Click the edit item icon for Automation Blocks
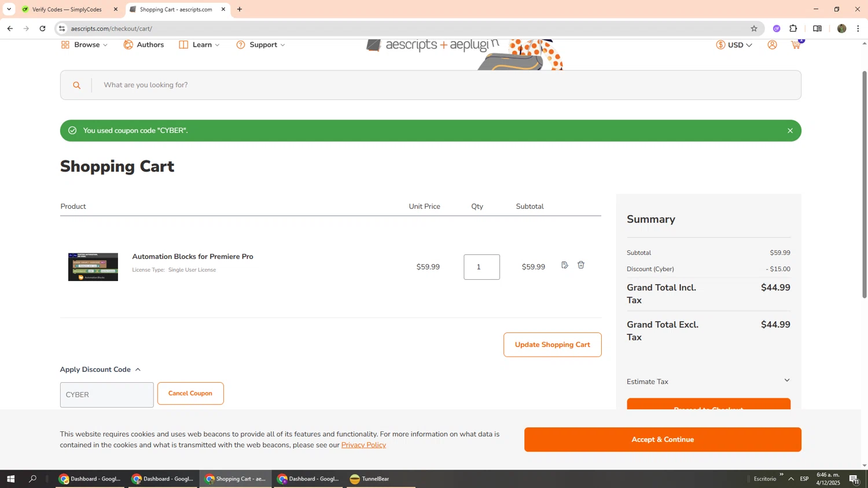Image resolution: width=868 pixels, height=488 pixels. click(x=565, y=265)
